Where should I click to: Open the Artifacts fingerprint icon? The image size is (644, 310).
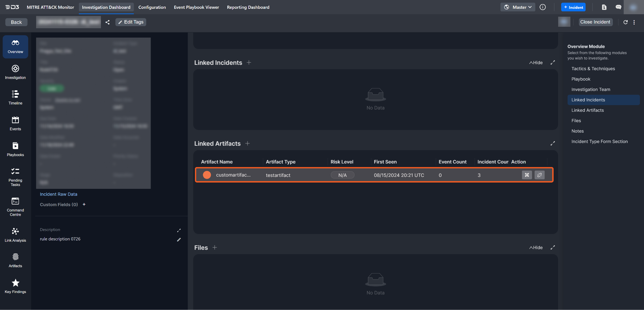click(15, 260)
